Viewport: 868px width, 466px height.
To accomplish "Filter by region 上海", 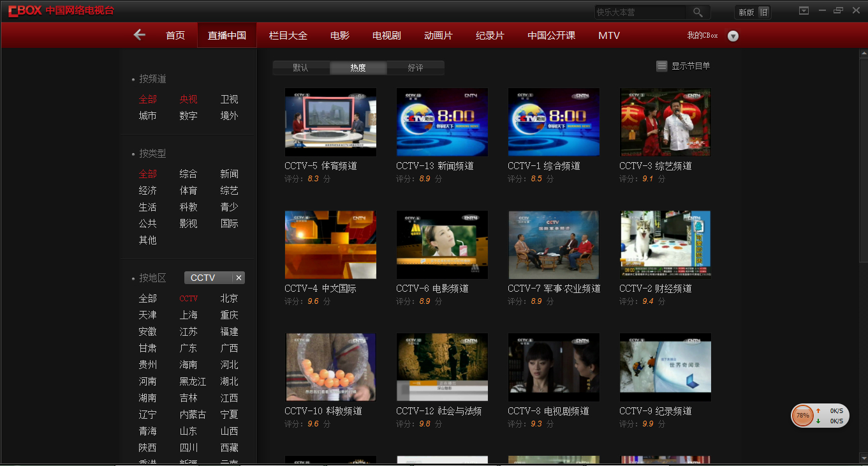I will pyautogui.click(x=188, y=315).
